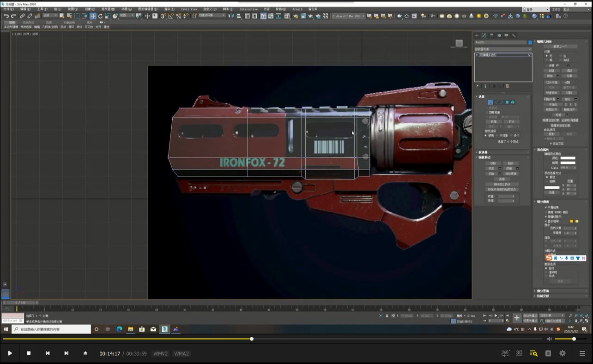Click the 扩大 selection button
Viewport: 593px width, 364px height.
pyautogui.click(x=512, y=122)
